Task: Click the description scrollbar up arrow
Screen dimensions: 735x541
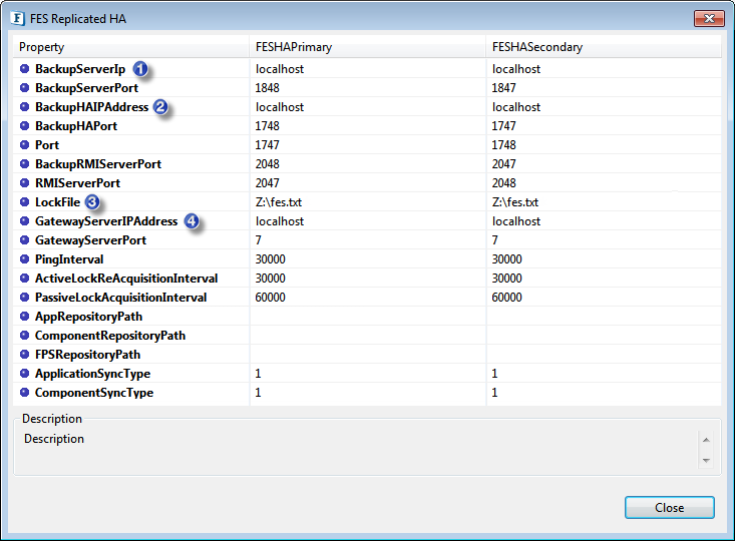Action: point(706,440)
